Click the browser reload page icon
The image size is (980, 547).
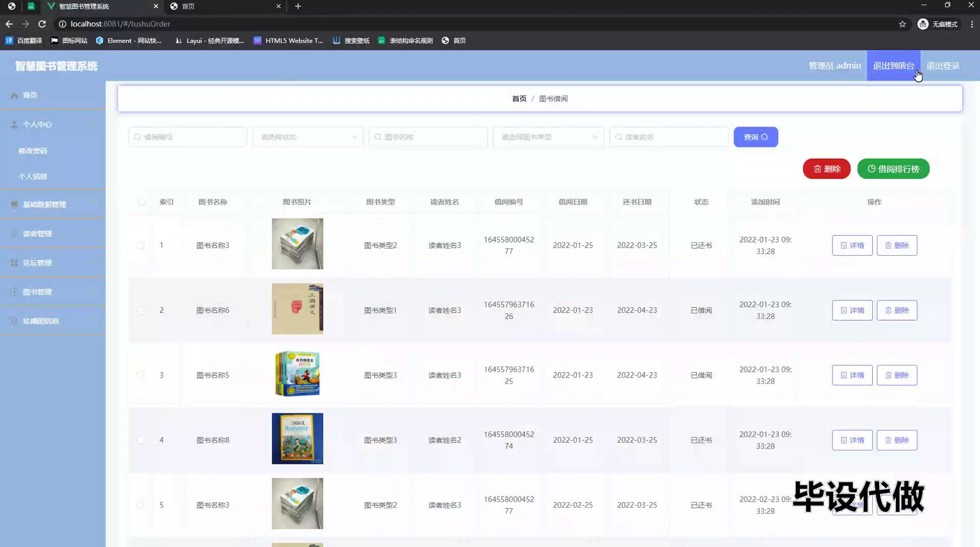click(42, 24)
